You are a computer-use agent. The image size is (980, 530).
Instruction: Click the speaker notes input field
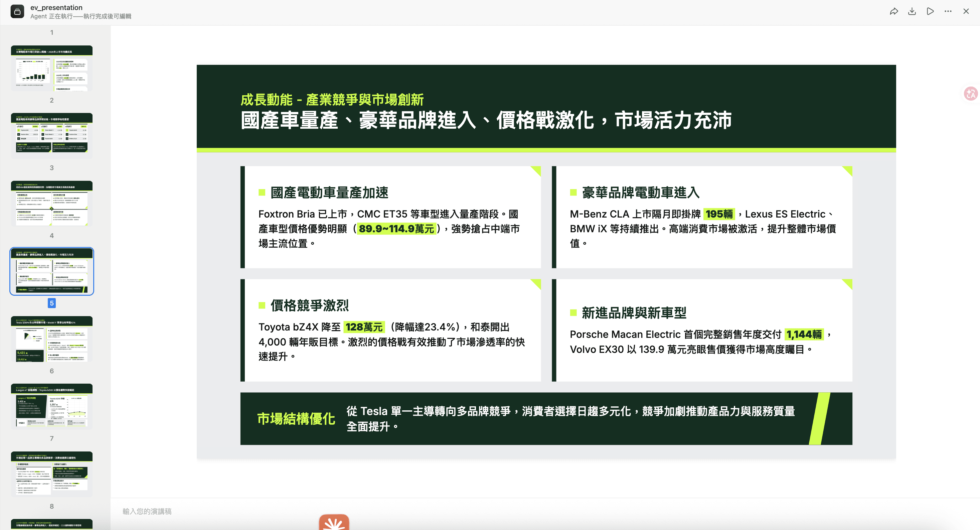pyautogui.click(x=545, y=511)
